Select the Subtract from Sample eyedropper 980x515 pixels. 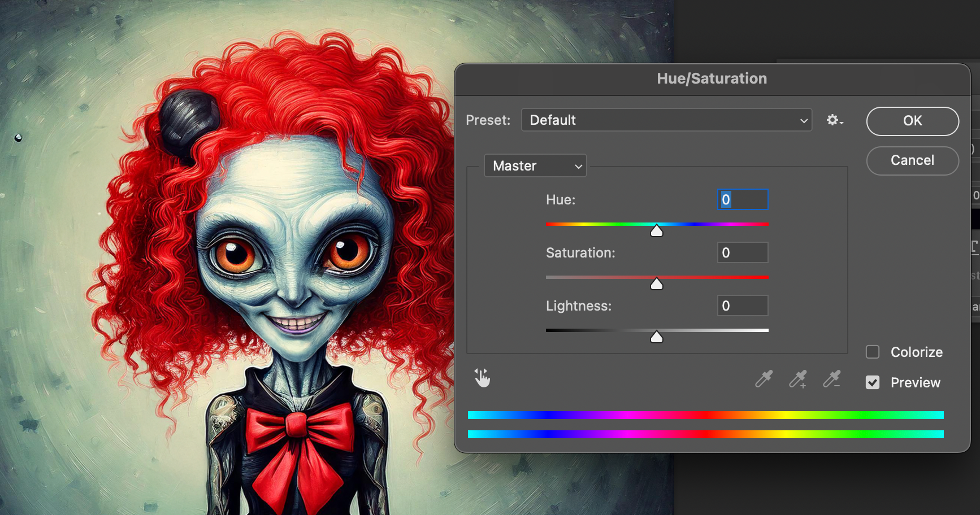(832, 379)
